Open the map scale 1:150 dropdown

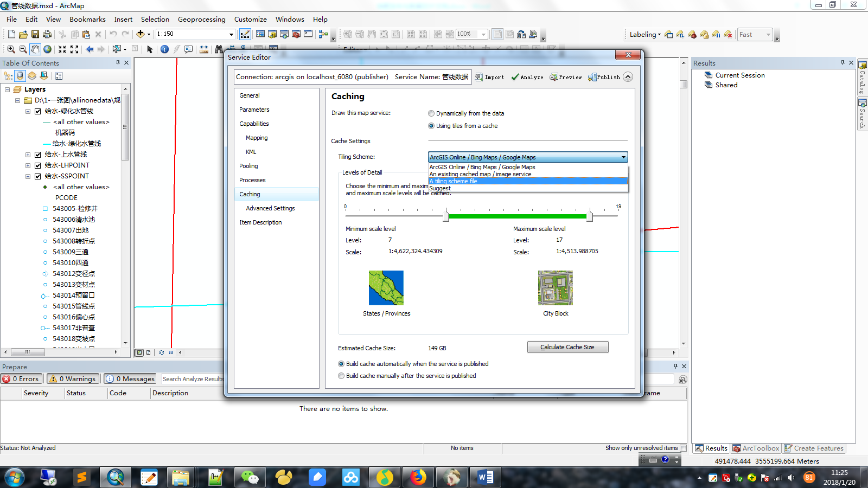tap(231, 34)
